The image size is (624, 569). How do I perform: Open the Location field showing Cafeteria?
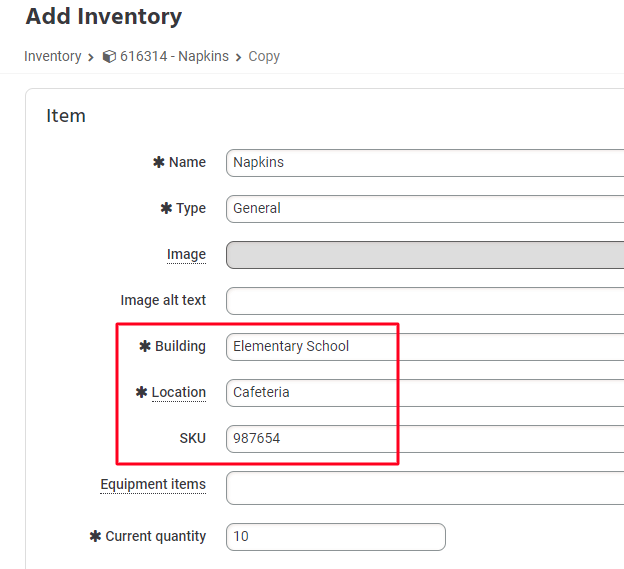pos(425,393)
